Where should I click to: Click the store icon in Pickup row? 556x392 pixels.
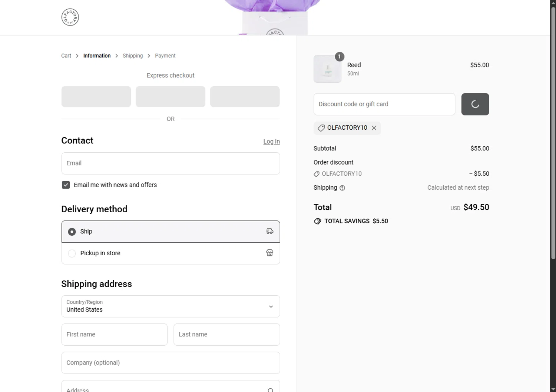click(x=269, y=253)
